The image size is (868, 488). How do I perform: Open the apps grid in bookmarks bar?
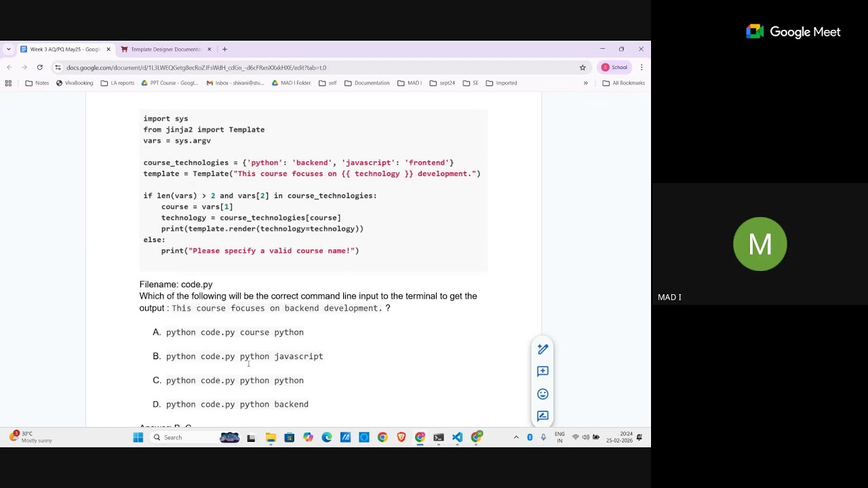pyautogui.click(x=8, y=83)
